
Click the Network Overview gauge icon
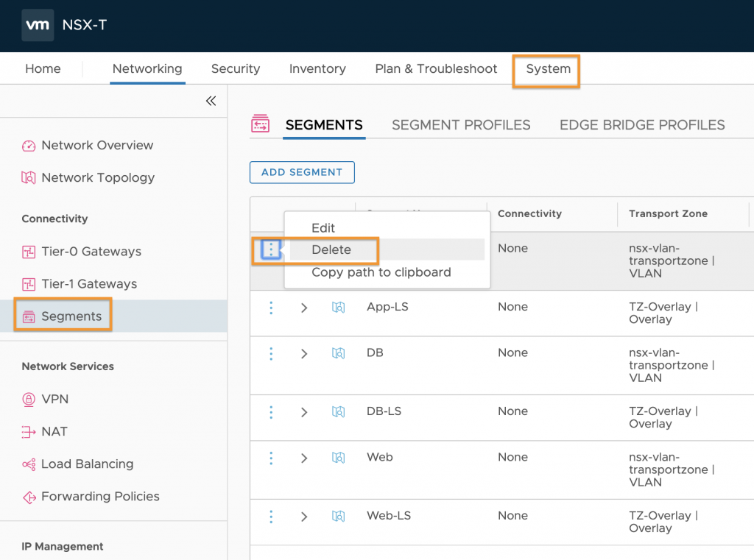point(29,146)
